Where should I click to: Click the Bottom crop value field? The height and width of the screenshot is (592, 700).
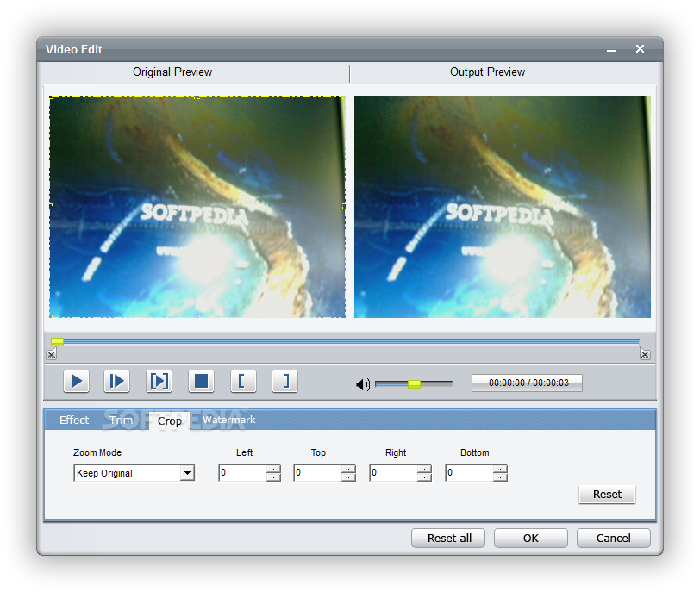coord(470,473)
